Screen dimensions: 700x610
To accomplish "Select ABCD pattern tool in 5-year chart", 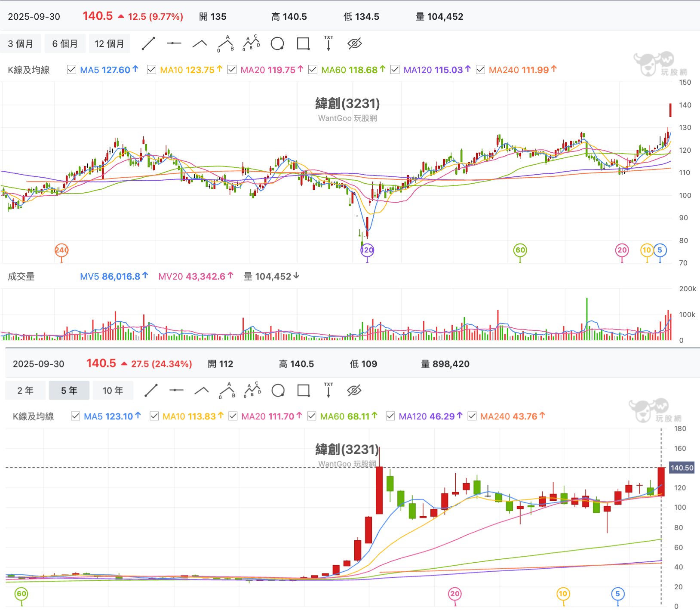I will point(252,391).
